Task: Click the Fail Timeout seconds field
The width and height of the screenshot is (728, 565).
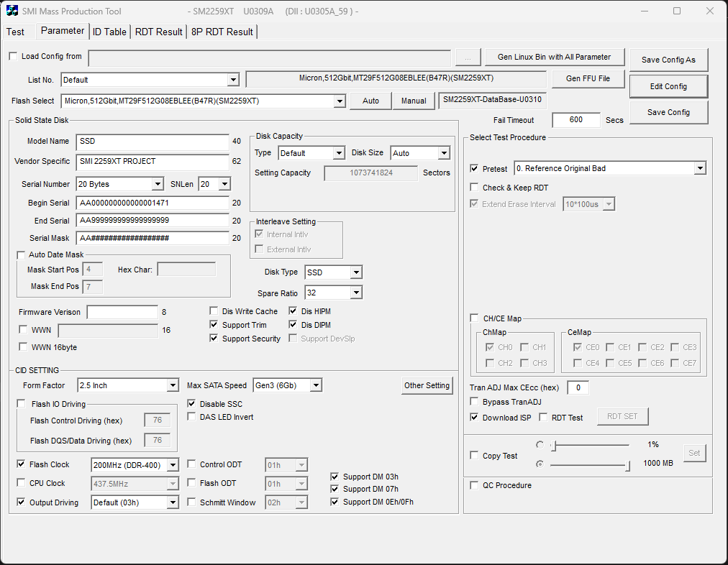Action: [x=575, y=120]
